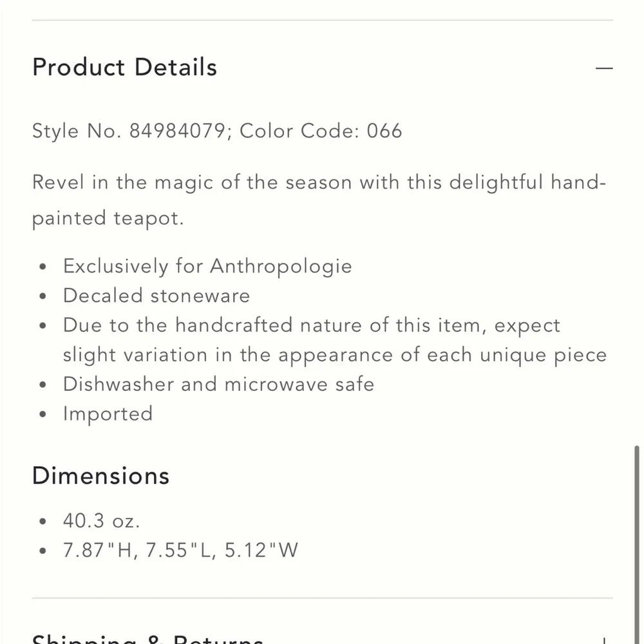Click the word "Anthropologie" in the first bullet
This screenshot has height=644, width=644.
(x=281, y=266)
